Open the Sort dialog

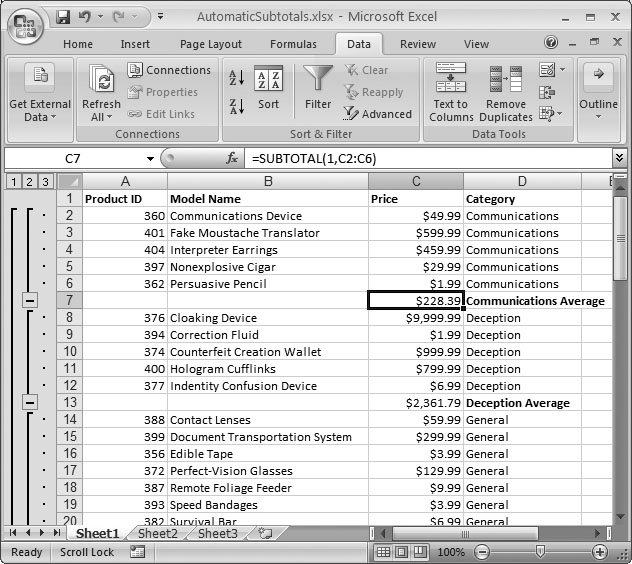point(268,87)
